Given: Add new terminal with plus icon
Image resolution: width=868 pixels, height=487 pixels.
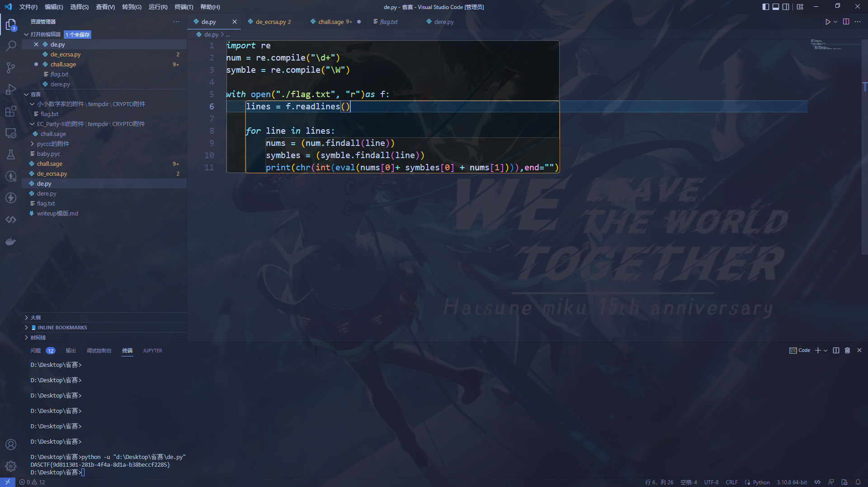Looking at the screenshot, I should 818,350.
